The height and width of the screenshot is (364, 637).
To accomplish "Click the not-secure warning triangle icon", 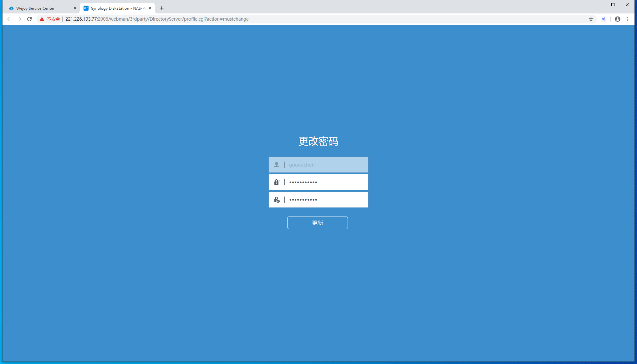I will (42, 19).
